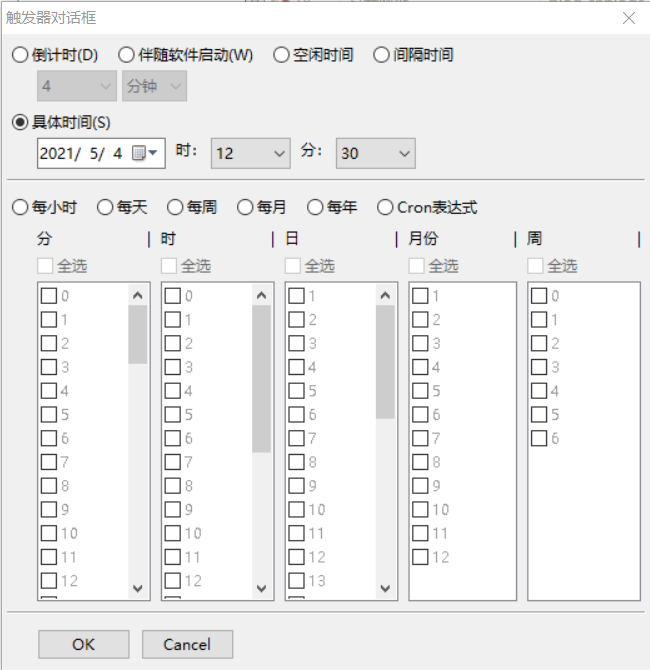The image size is (650, 670).
Task: Check 全选 under the 日 column
Action: [293, 266]
